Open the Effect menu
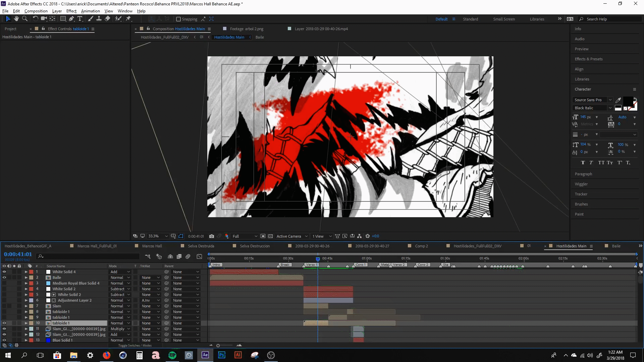 [x=71, y=11]
